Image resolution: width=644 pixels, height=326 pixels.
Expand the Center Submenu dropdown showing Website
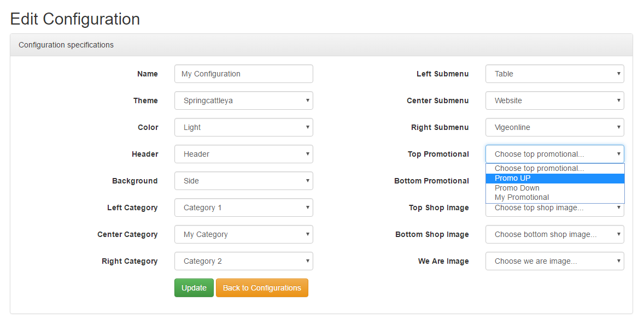point(554,100)
